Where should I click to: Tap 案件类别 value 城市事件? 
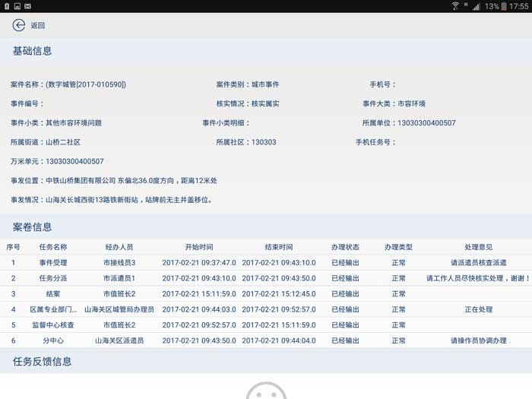click(x=265, y=84)
